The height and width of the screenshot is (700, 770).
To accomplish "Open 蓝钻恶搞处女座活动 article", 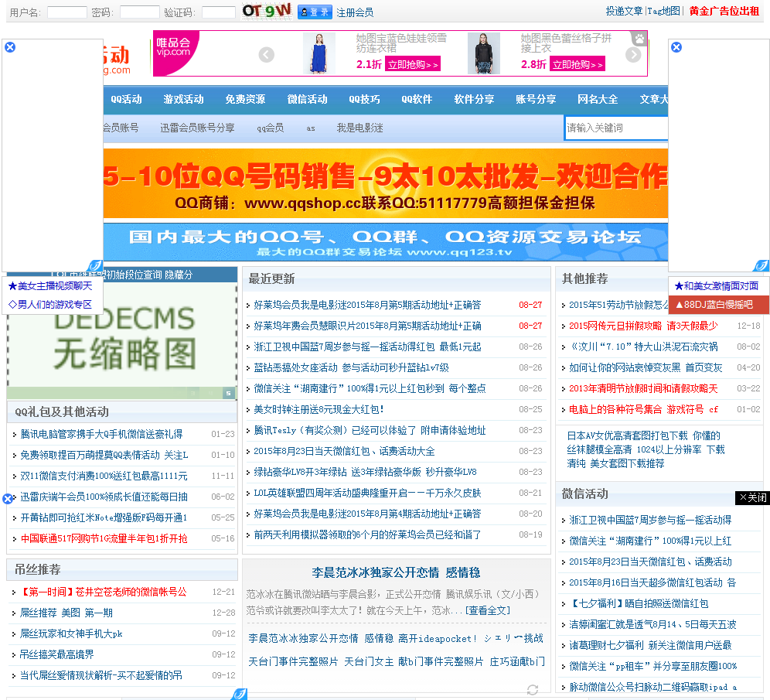I will tap(351, 367).
